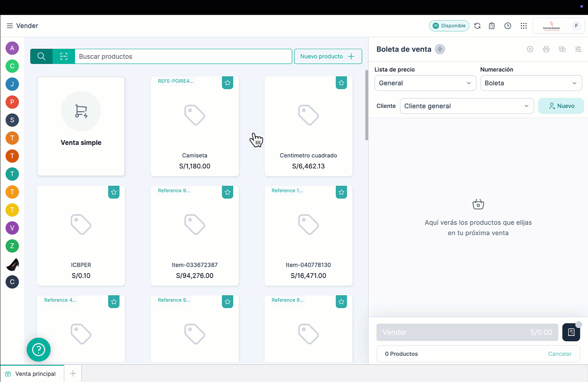Open the Numeración Boleta dropdown
The width and height of the screenshot is (588, 382).
pyautogui.click(x=531, y=83)
